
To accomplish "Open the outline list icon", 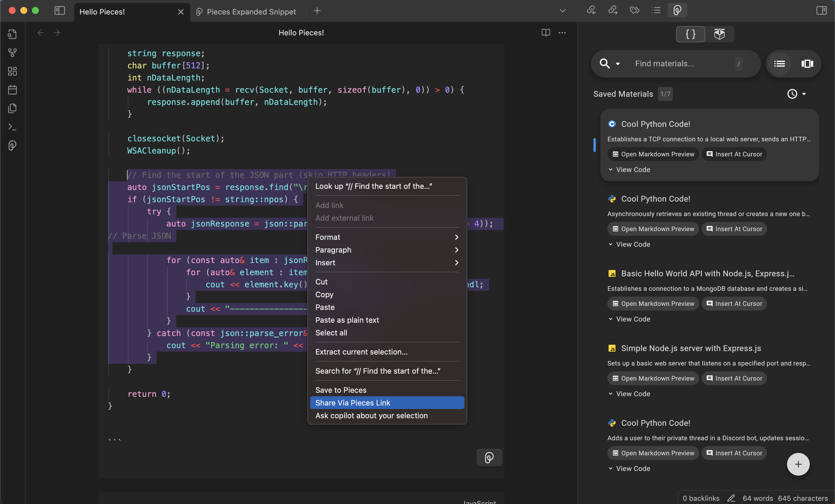I will tap(656, 10).
